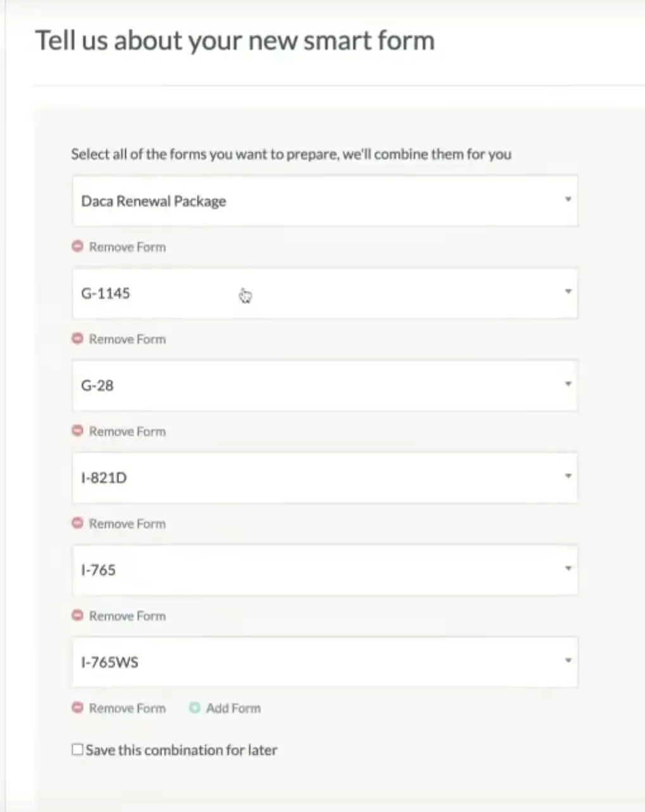The height and width of the screenshot is (812, 645).
Task: Click the red remove icon below Daca Renewal Package
Action: (77, 246)
